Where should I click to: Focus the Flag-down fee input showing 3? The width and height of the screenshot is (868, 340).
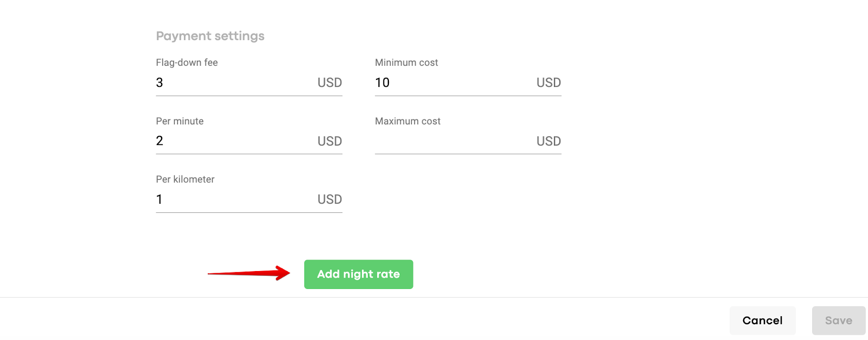(233, 83)
